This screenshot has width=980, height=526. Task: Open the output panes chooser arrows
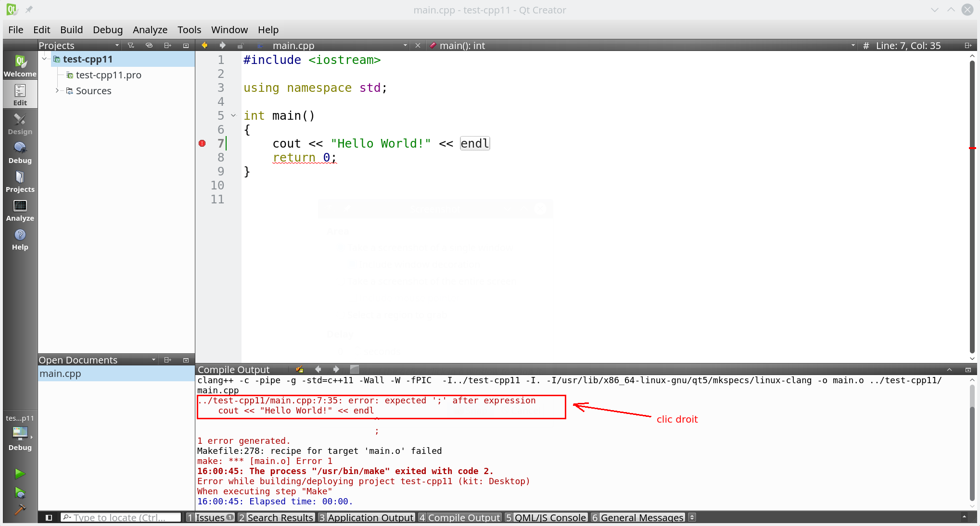point(692,517)
